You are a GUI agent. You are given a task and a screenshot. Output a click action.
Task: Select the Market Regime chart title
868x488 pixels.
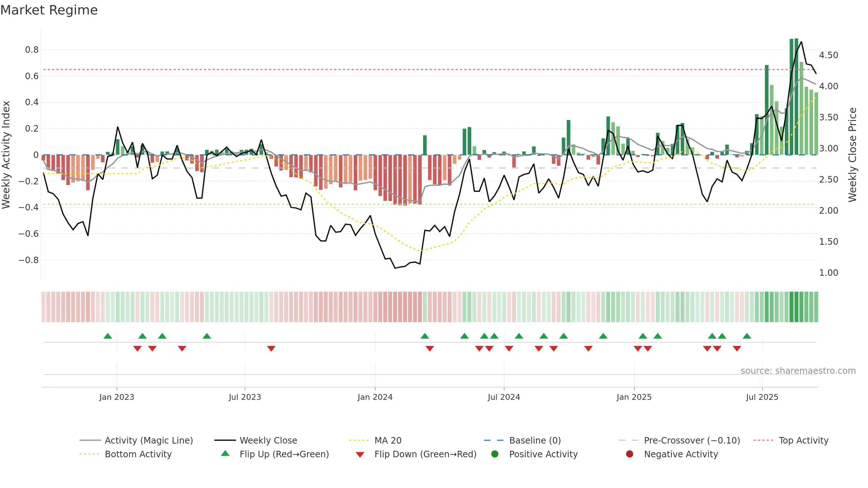click(49, 10)
